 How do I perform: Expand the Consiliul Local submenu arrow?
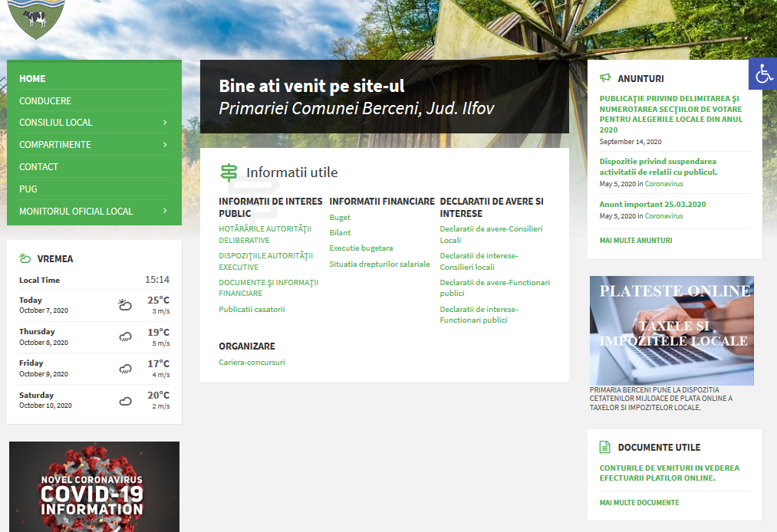click(x=165, y=123)
